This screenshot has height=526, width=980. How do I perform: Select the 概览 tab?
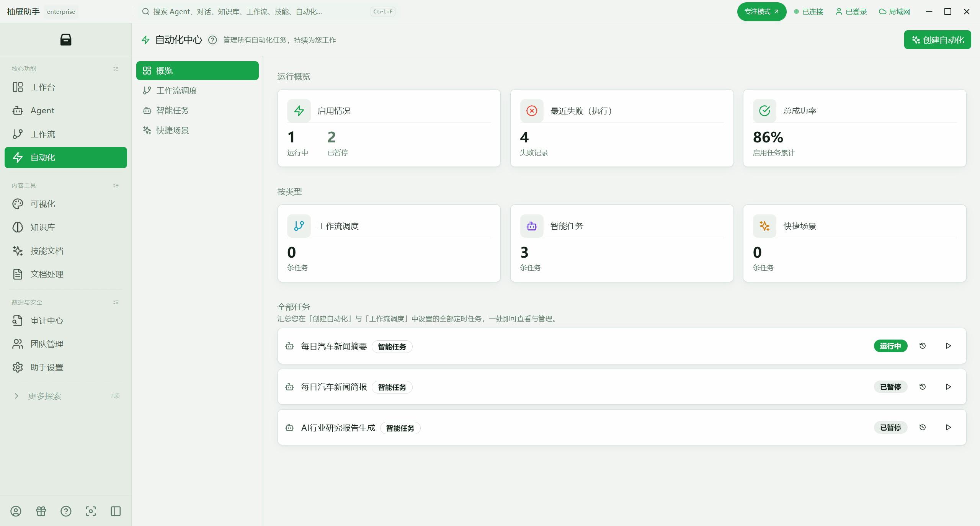[x=198, y=71]
